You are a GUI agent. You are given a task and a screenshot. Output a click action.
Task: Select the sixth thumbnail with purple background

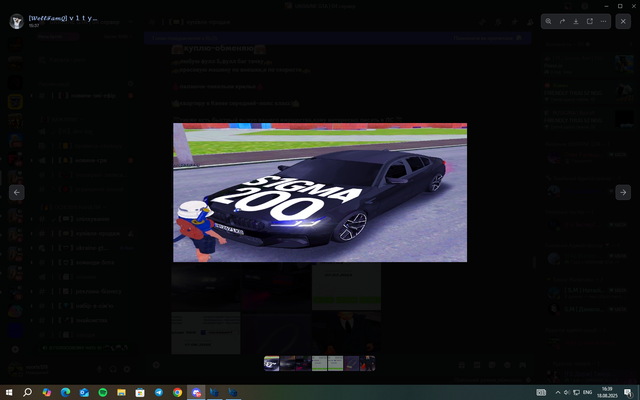tap(351, 363)
